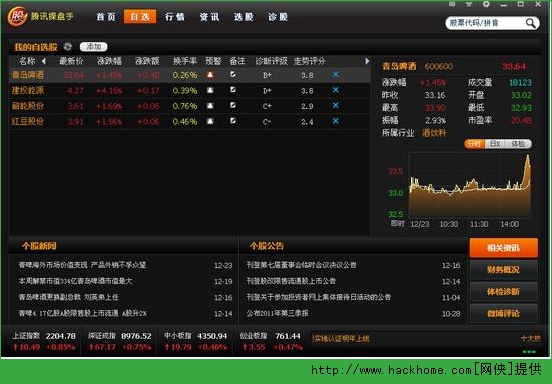This screenshot has height=384, width=552.
Task: Click the 相关资讯 button
Action: [503, 248]
